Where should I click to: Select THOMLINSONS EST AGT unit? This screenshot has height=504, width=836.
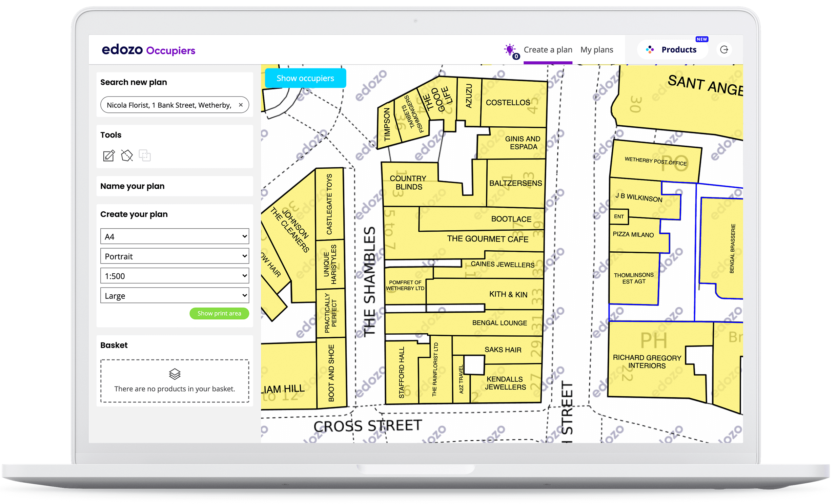click(633, 278)
